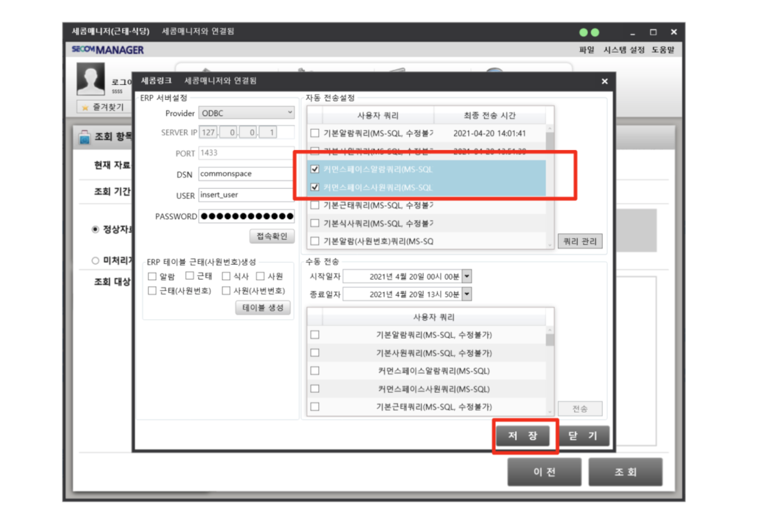Click the green connection status indicator dots
Image resolution: width=774 pixels, height=532 pixels.
(589, 33)
